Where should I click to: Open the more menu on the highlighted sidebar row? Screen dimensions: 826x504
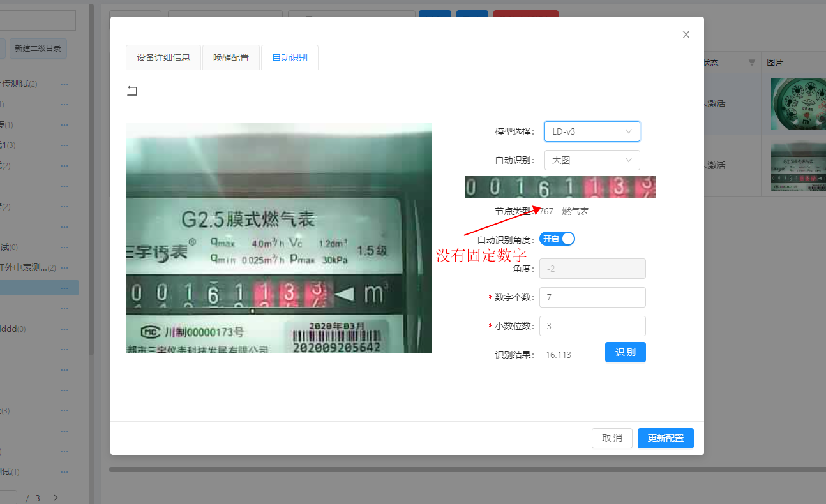pyautogui.click(x=64, y=288)
